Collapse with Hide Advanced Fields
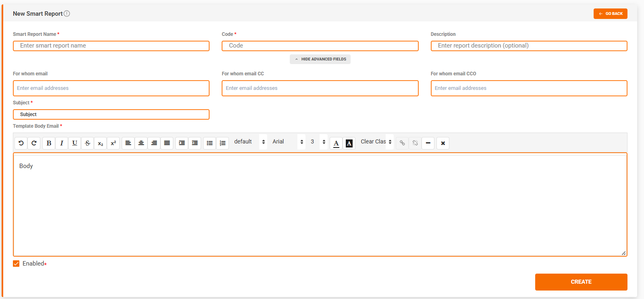 [320, 59]
